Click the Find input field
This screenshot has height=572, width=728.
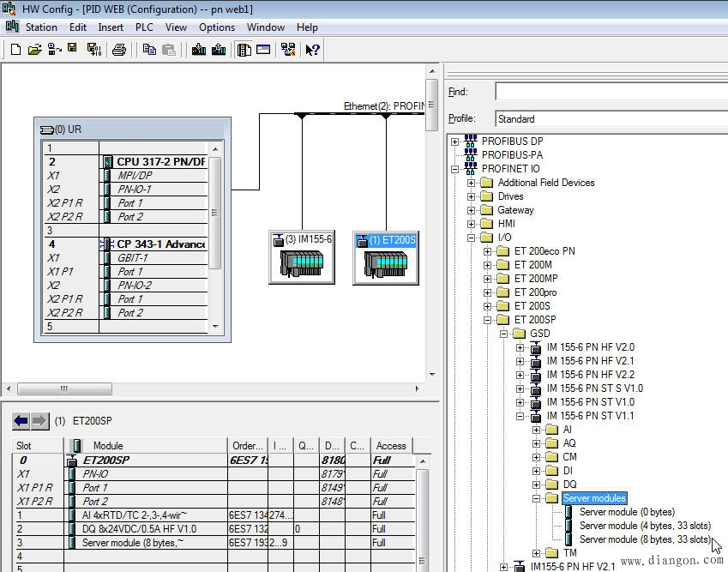(x=611, y=92)
